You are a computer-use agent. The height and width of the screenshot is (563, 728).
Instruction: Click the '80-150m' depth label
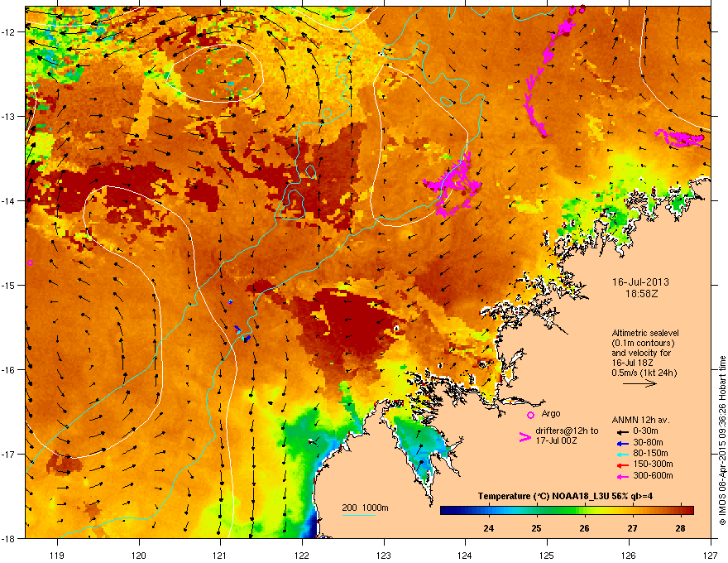coord(650,453)
